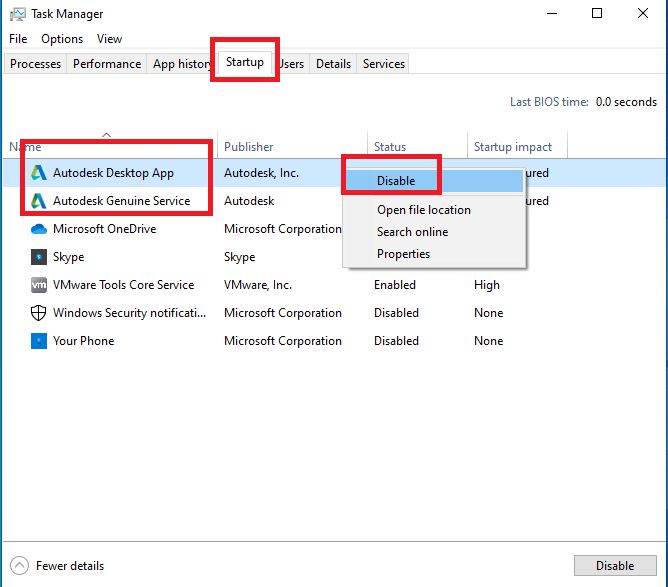Click Enabled status of VMware Tools row
668x587 pixels.
395,285
